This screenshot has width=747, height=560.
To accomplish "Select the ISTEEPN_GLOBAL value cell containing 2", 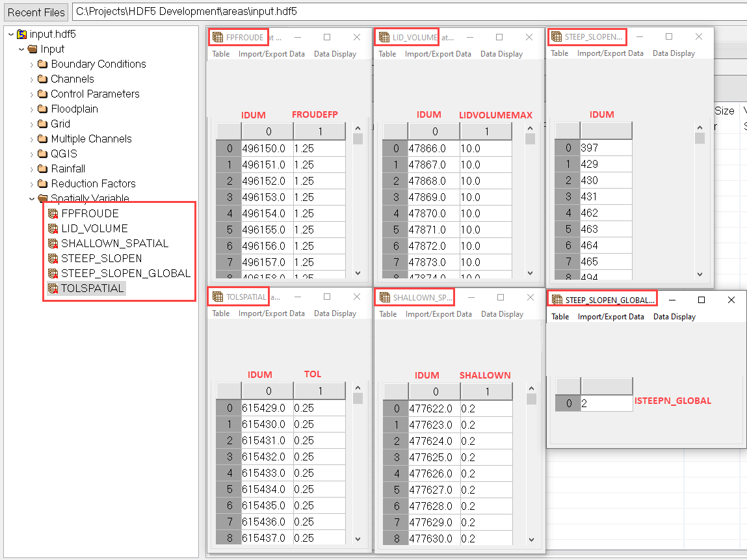I will 606,403.
